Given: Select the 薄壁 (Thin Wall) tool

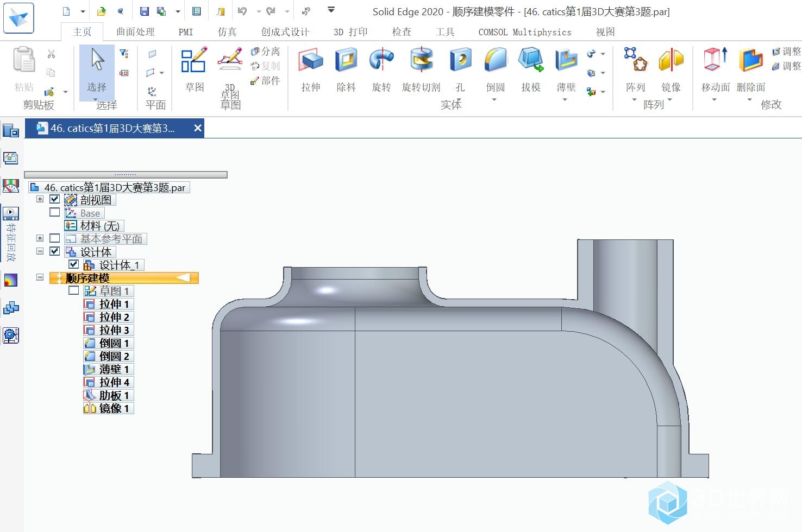Looking at the screenshot, I should coord(566,69).
